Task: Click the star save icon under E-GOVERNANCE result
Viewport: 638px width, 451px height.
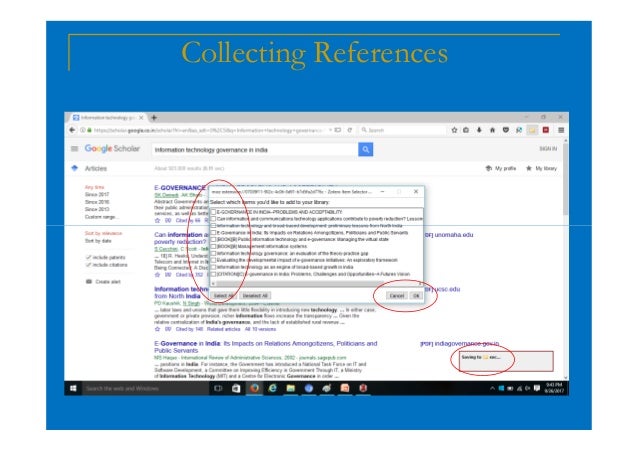Action: [157, 220]
